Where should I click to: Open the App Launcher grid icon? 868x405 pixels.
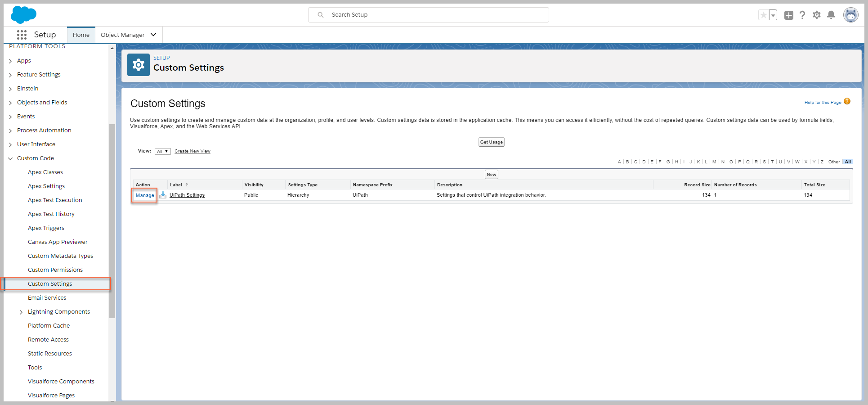[22, 35]
